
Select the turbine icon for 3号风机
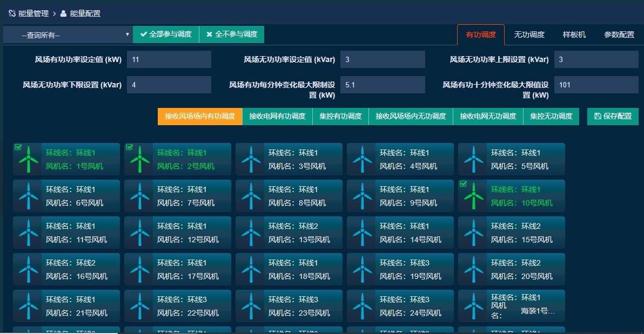250,159
